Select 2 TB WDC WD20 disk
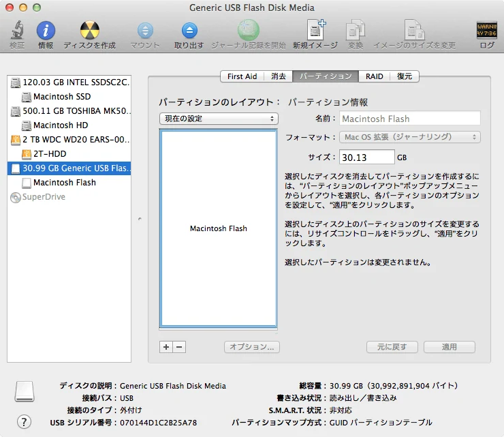Image resolution: width=504 pixels, height=437 pixels. [69, 140]
